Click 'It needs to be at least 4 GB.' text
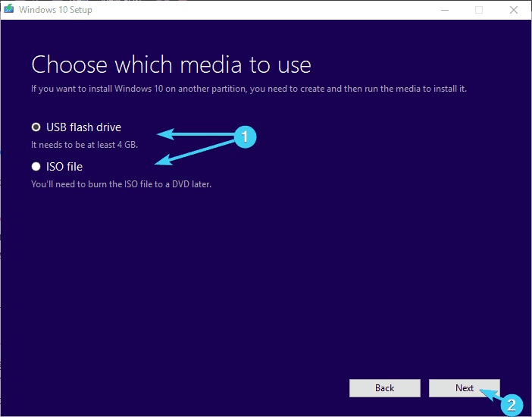Viewport: 532px width, 417px height. tap(84, 145)
